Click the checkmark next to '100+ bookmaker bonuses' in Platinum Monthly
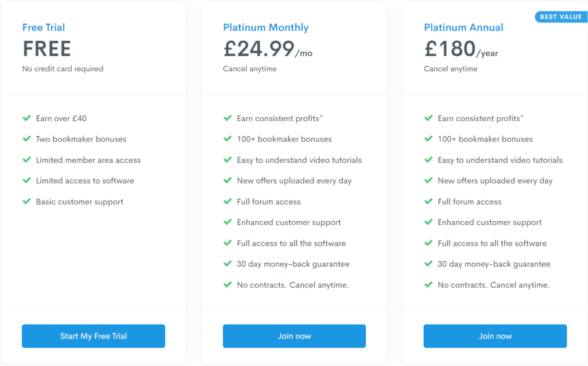 227,139
